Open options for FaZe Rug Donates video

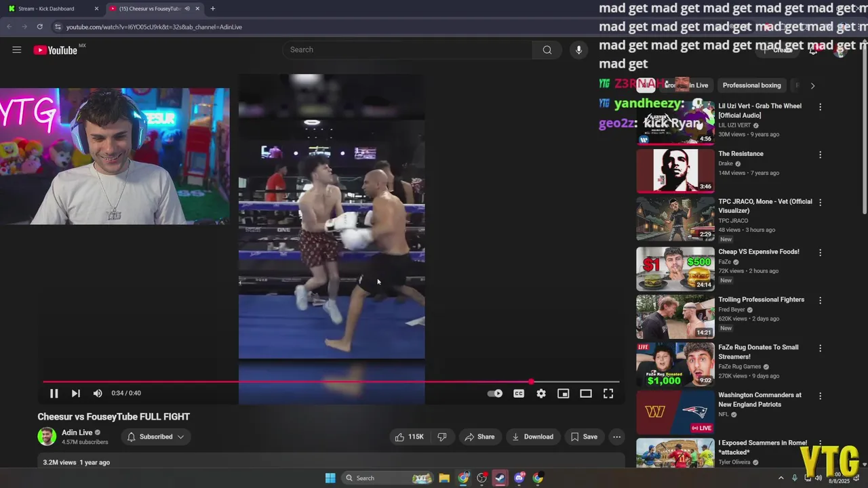click(820, 348)
